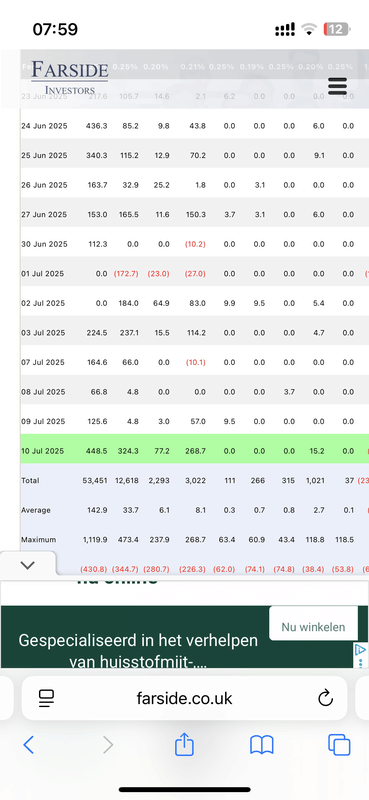Show all open Safari tabs
369x800 pixels.
coord(339,745)
